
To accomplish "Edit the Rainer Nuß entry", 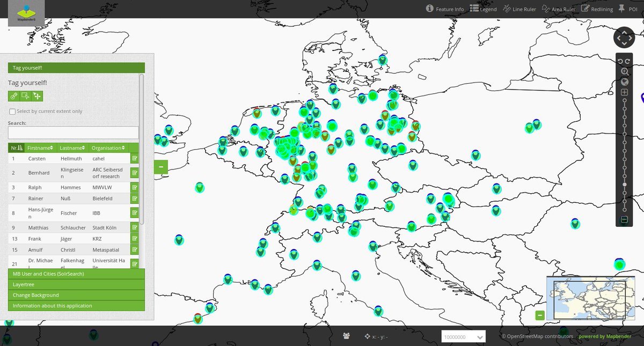I will [x=134, y=198].
